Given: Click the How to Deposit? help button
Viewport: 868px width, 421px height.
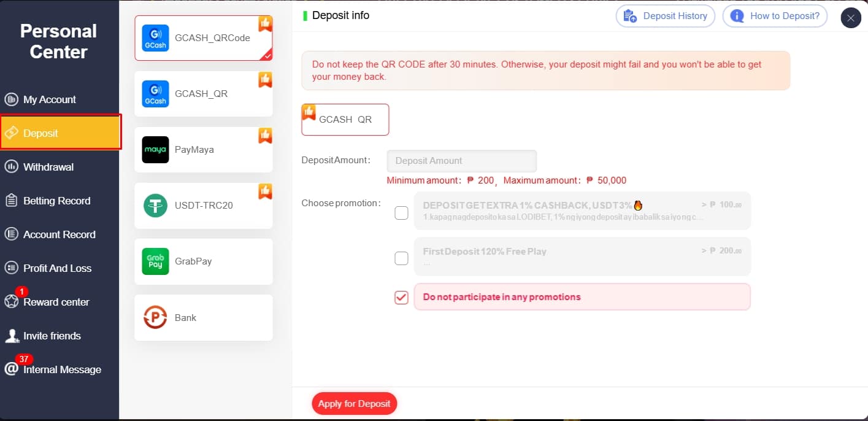Looking at the screenshot, I should 775,16.
